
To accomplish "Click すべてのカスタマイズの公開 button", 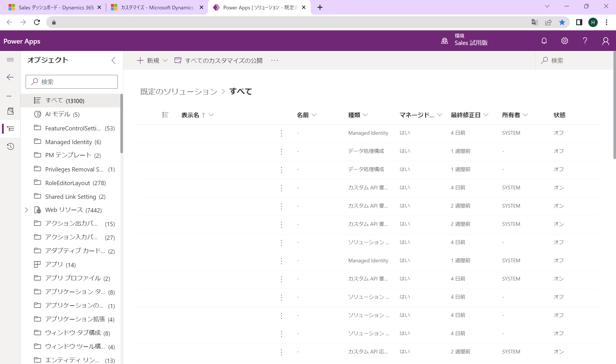I will [x=218, y=60].
